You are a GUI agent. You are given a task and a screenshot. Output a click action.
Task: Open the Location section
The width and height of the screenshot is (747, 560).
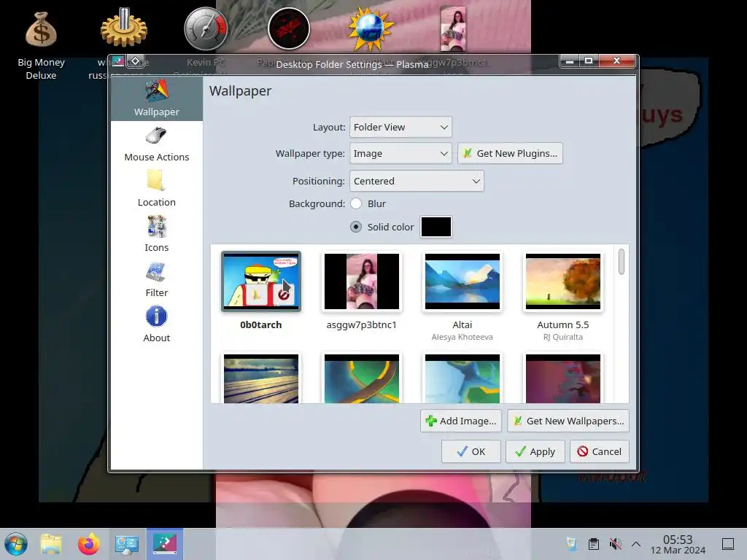click(x=156, y=190)
